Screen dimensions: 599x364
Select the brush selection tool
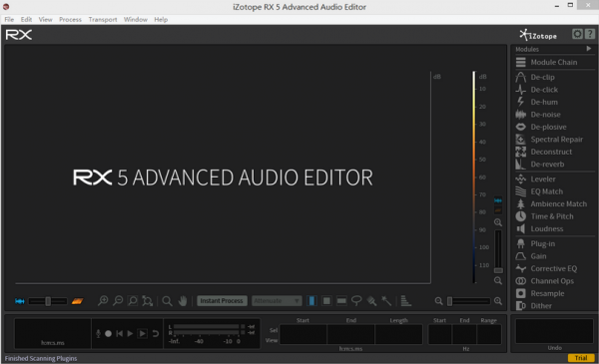371,301
